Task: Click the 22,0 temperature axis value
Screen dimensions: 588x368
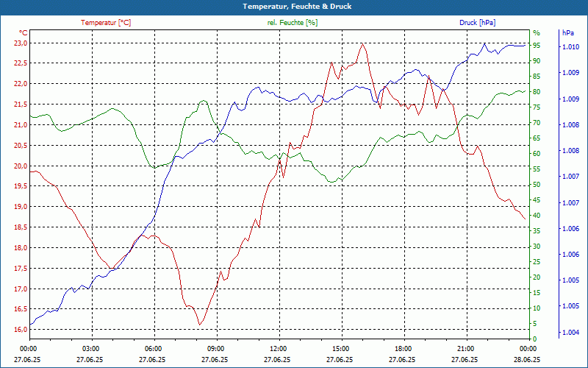Action: pyautogui.click(x=21, y=84)
